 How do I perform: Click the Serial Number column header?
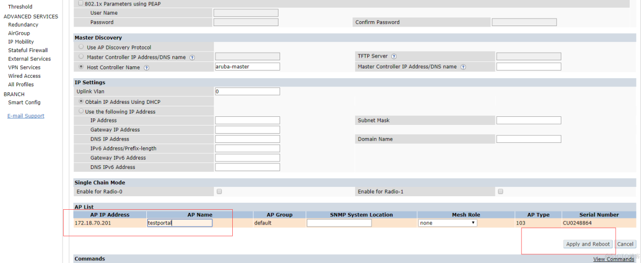pyautogui.click(x=599, y=215)
